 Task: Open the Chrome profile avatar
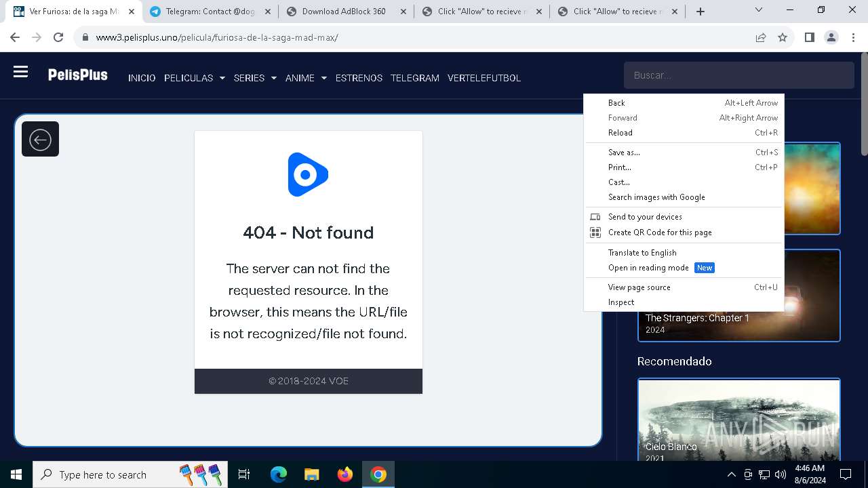[831, 37]
